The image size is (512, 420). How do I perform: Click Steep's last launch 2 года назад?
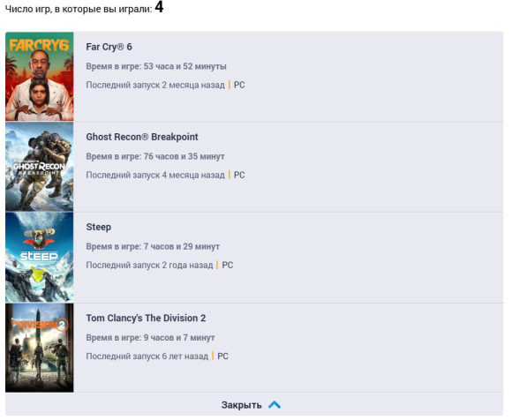[149, 266]
